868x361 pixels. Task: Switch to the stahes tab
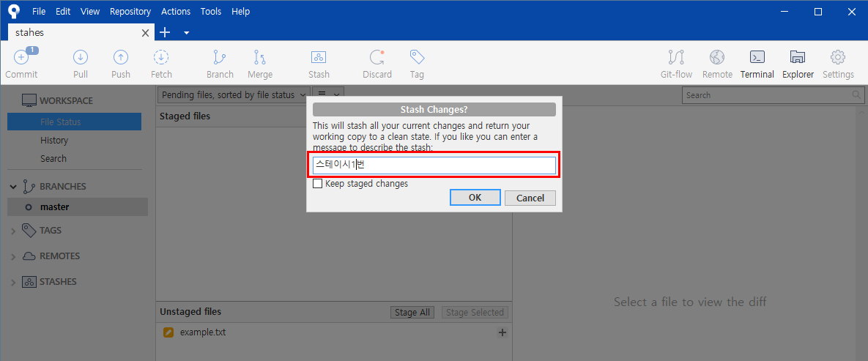click(x=81, y=33)
